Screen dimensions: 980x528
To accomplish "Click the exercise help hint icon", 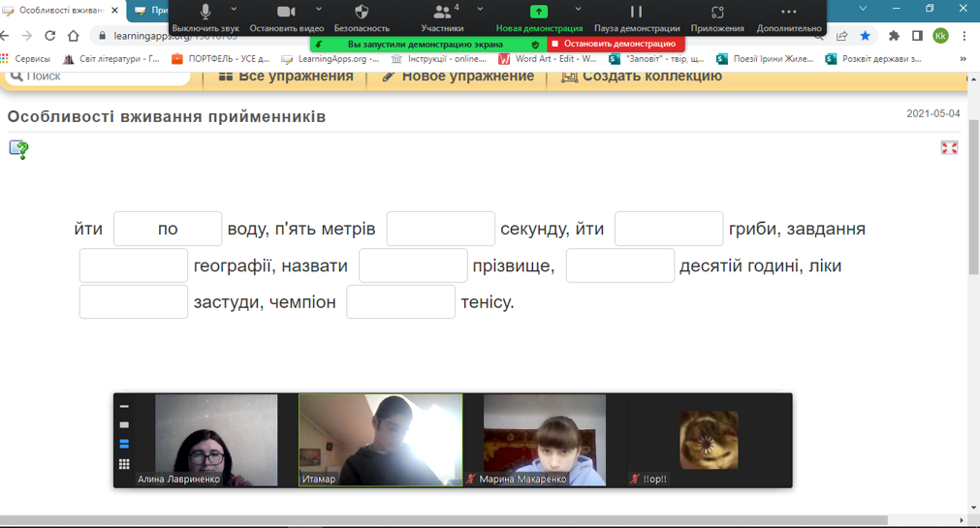I will click(18, 149).
